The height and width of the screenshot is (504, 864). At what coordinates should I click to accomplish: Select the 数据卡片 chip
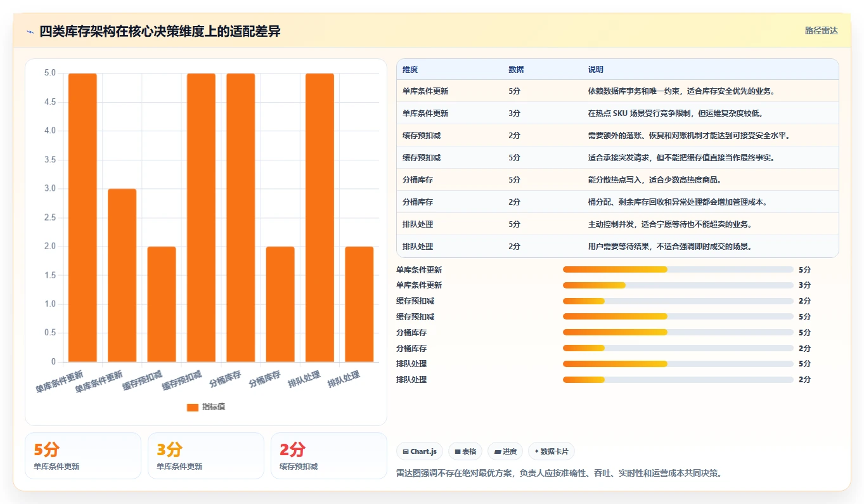(x=551, y=451)
